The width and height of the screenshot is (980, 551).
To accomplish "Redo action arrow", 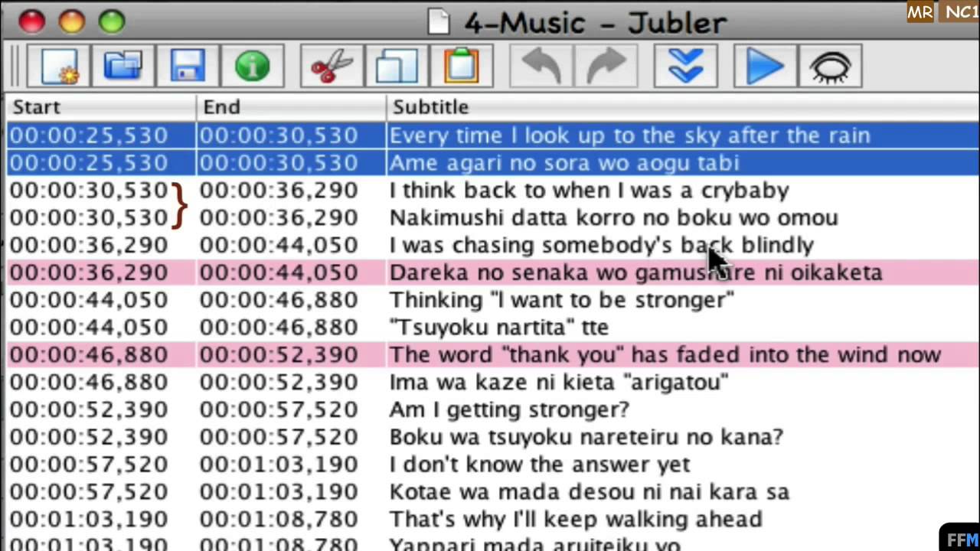I will pos(606,66).
